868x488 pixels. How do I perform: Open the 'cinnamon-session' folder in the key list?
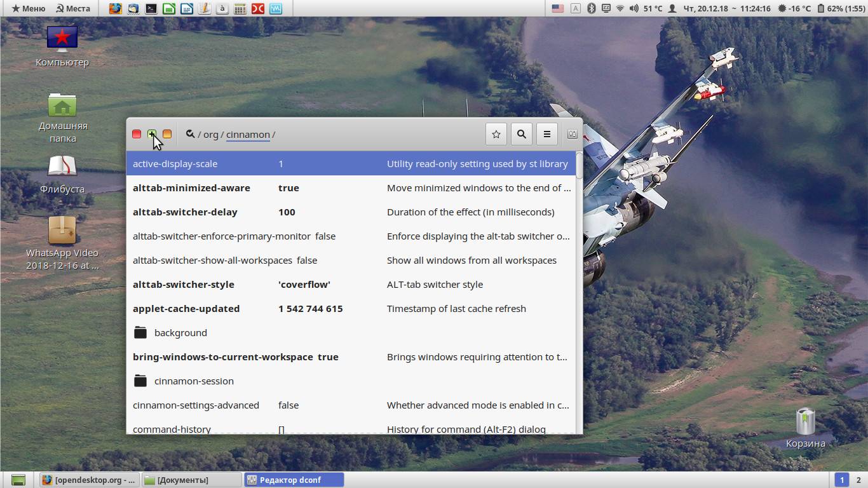[351, 381]
